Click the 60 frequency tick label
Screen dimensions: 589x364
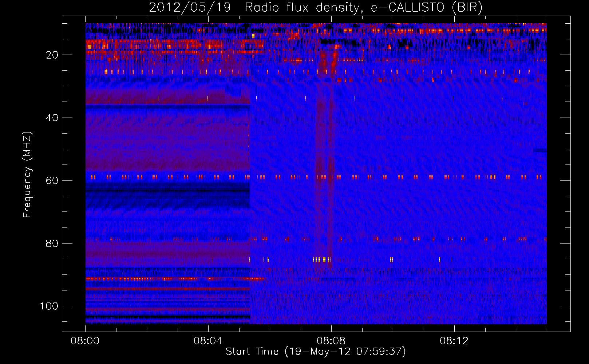pyautogui.click(x=52, y=181)
